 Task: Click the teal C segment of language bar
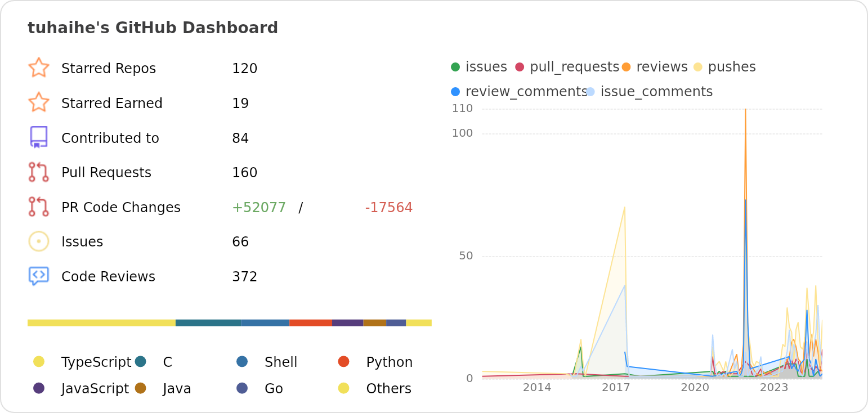click(208, 323)
